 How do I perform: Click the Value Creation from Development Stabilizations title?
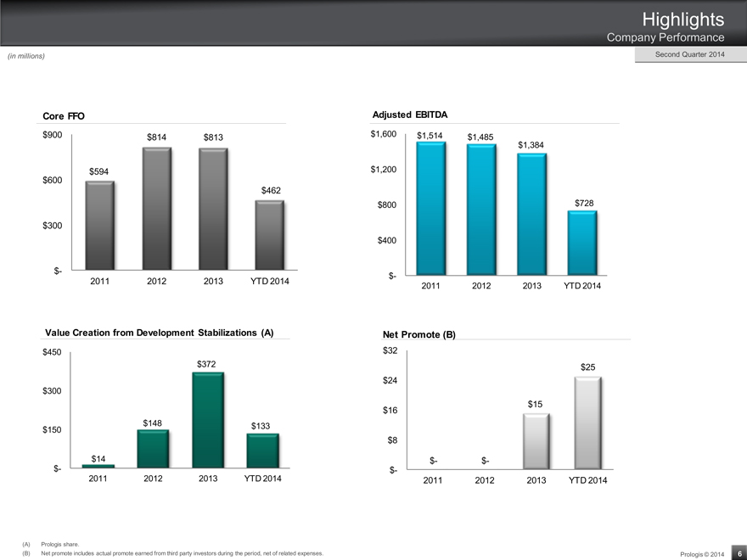coord(158,333)
